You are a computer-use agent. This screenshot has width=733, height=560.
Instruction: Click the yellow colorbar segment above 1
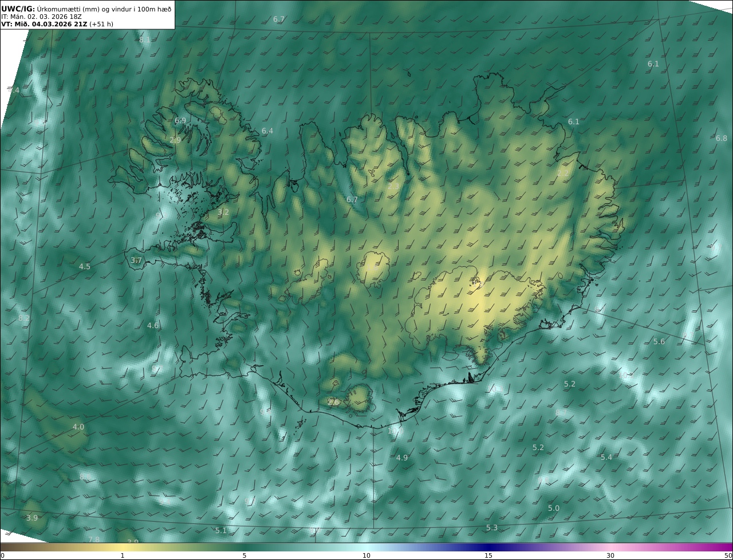click(123, 547)
